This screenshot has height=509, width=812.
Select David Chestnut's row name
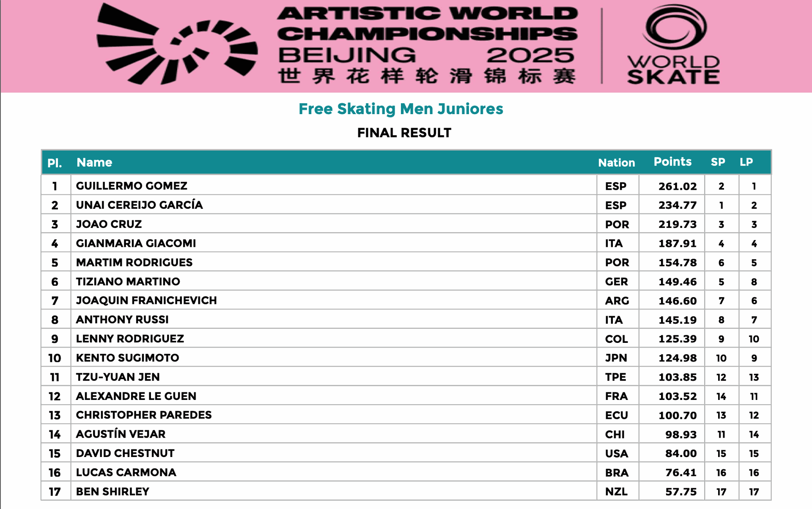click(125, 453)
